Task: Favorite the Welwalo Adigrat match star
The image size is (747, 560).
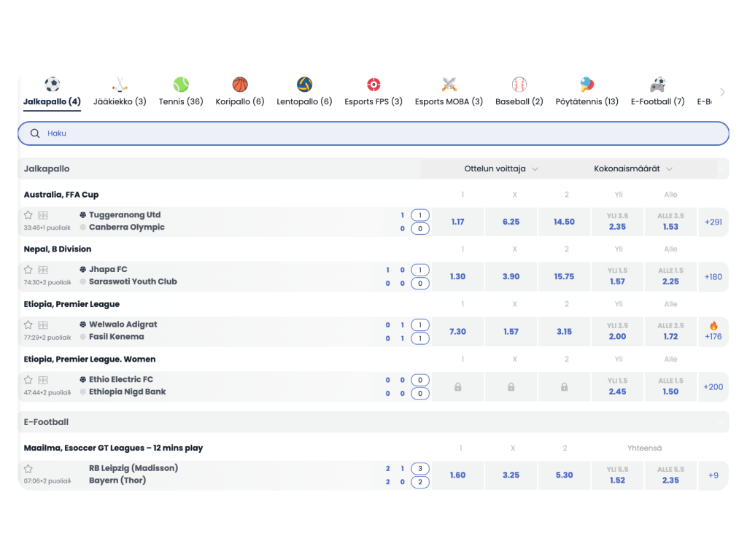Action: 28,325
